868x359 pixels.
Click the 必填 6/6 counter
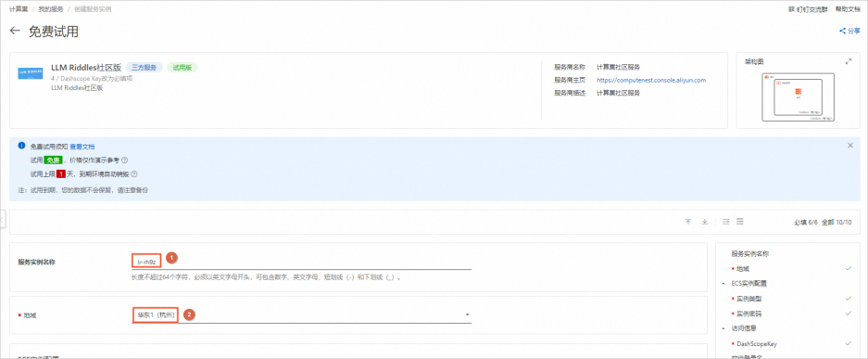tap(805, 222)
